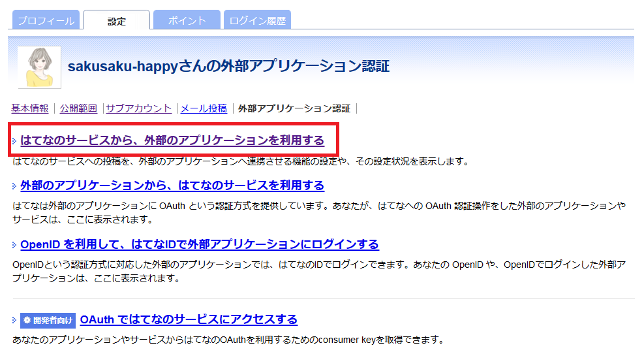Select 外部アプリケーション認証 in sub navigation
The width and height of the screenshot is (644, 356).
294,108
